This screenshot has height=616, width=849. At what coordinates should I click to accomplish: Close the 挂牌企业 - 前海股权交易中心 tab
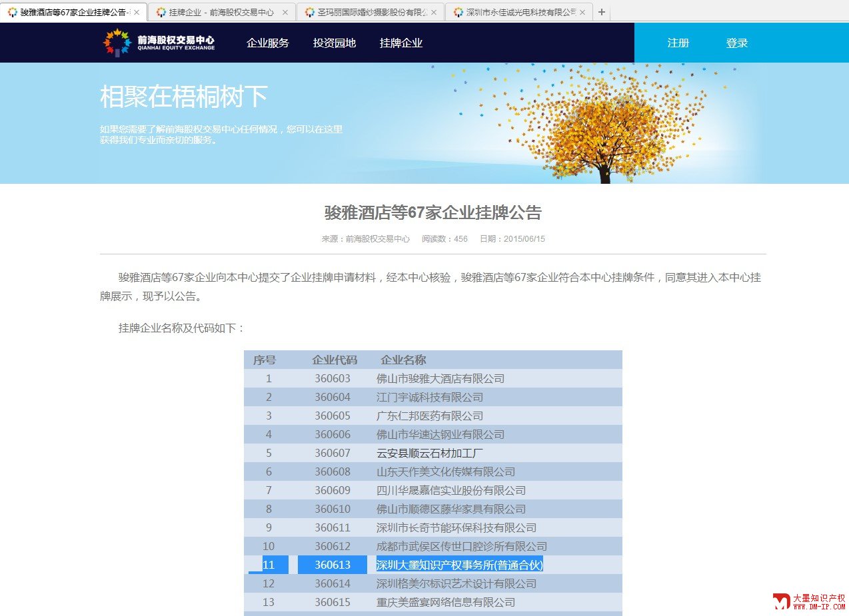point(285,12)
